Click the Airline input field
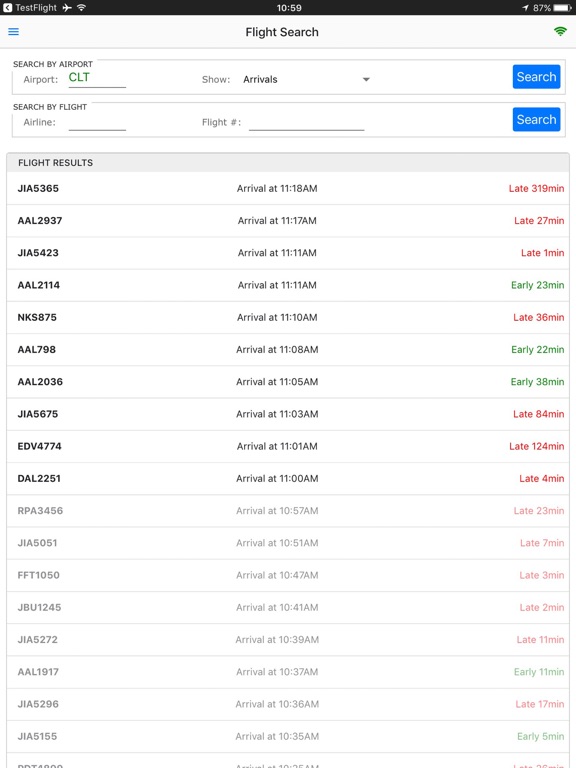Image resolution: width=576 pixels, height=768 pixels. (x=97, y=122)
